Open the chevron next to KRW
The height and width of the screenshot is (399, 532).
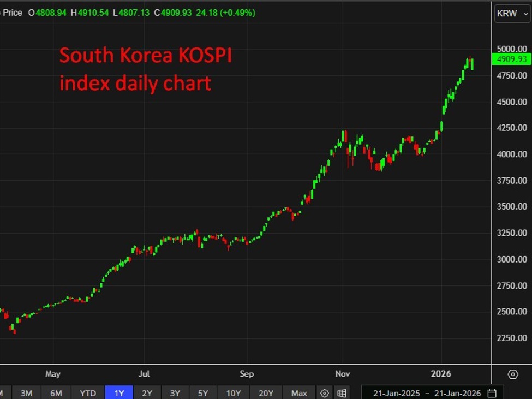click(x=524, y=14)
